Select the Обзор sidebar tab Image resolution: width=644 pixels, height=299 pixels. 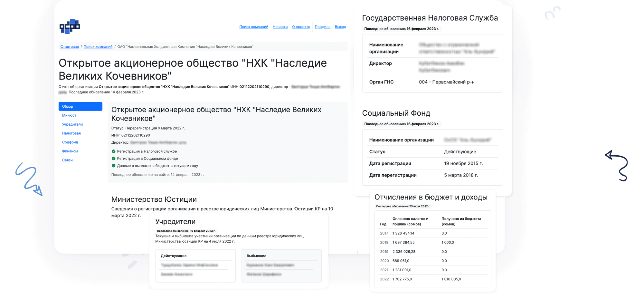tap(80, 106)
